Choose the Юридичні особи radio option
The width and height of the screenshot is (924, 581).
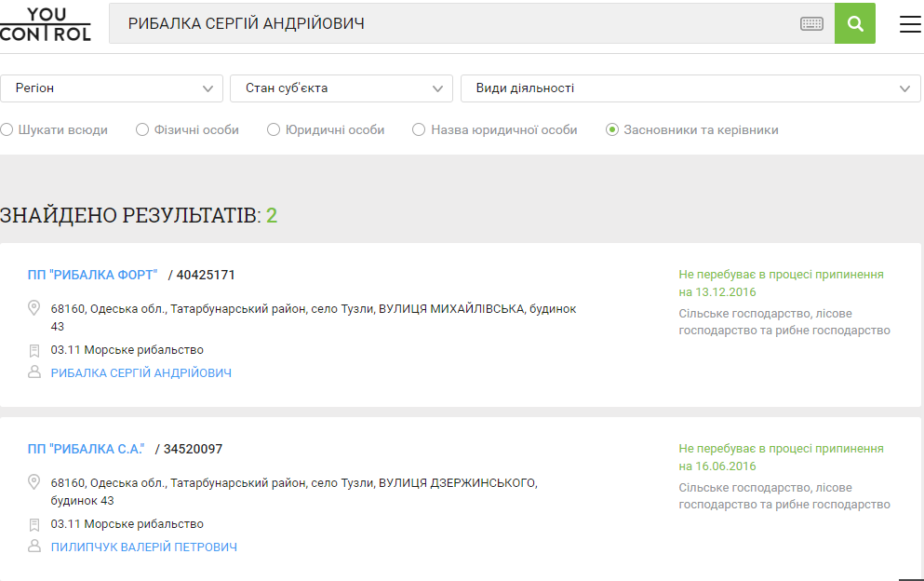point(274,130)
